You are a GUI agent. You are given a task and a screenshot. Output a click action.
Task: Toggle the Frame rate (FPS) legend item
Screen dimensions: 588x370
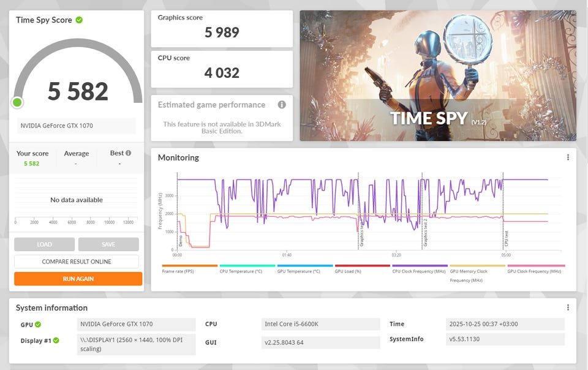(x=189, y=269)
